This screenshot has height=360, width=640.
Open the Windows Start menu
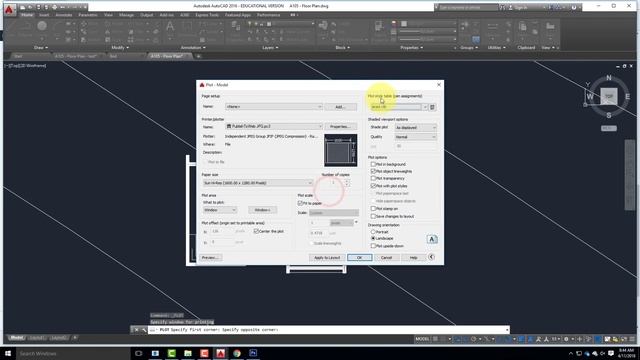tap(8, 353)
